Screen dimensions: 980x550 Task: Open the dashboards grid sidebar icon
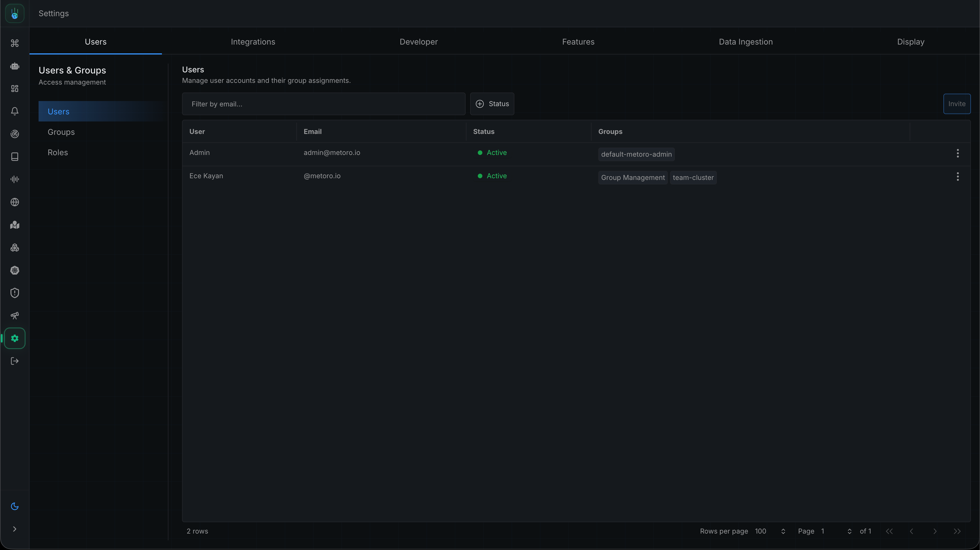[x=14, y=89]
